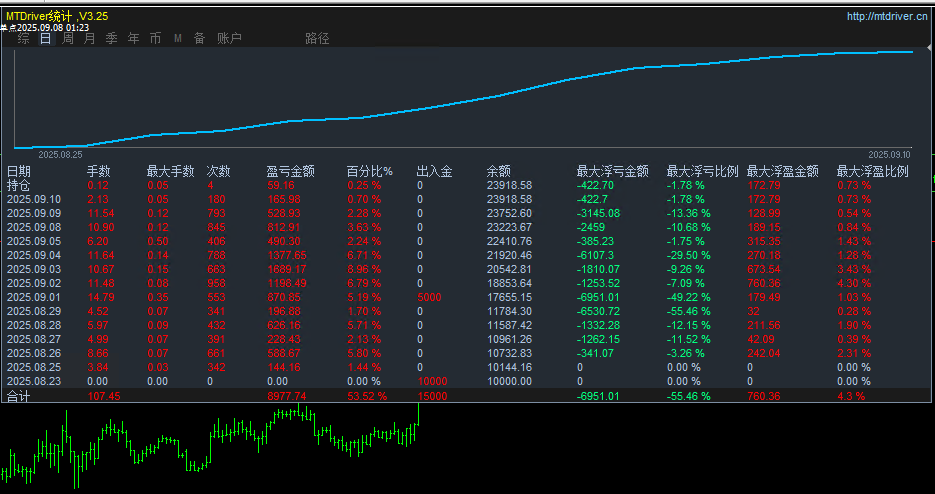Select the 2025.09.10 date row
Viewport: 935px width, 494px height.
33,199
